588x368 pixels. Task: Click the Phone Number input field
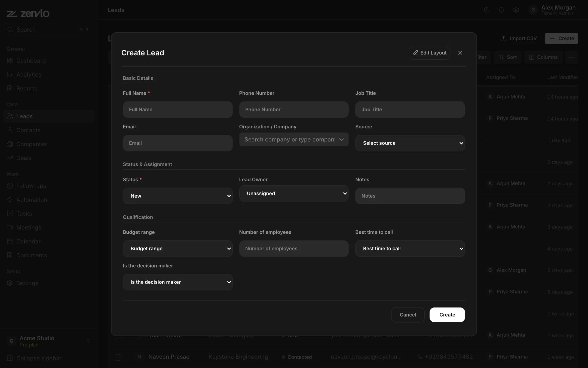click(x=294, y=110)
